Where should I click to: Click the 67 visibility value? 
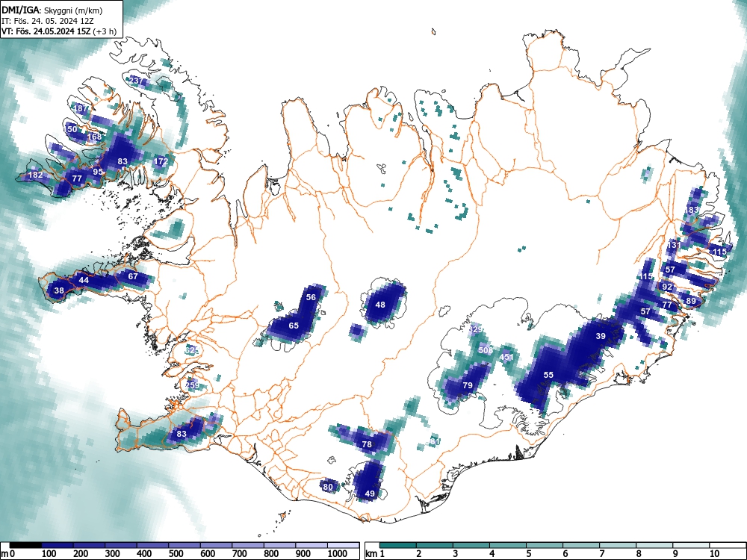click(x=133, y=276)
